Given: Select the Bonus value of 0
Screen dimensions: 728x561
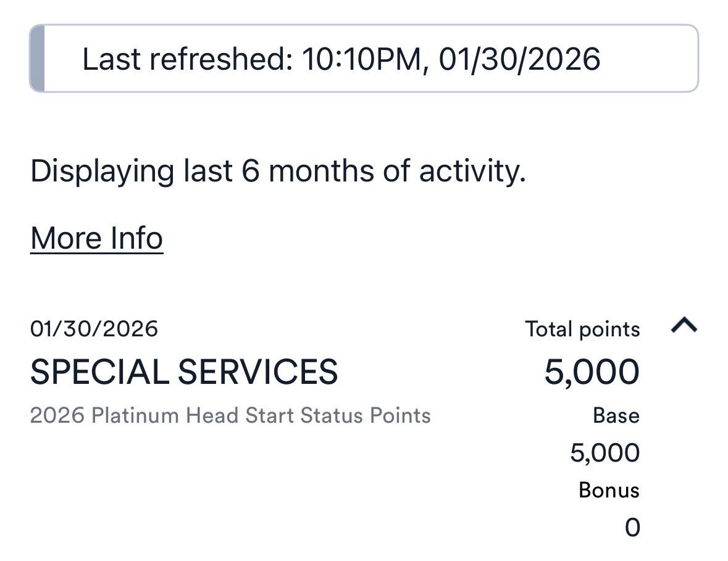Looking at the screenshot, I should [632, 528].
